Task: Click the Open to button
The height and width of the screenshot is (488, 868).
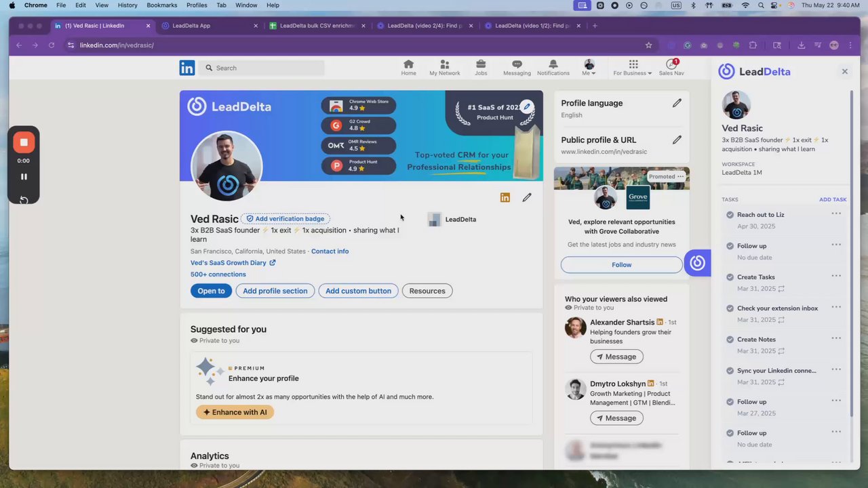Action: 211,291
